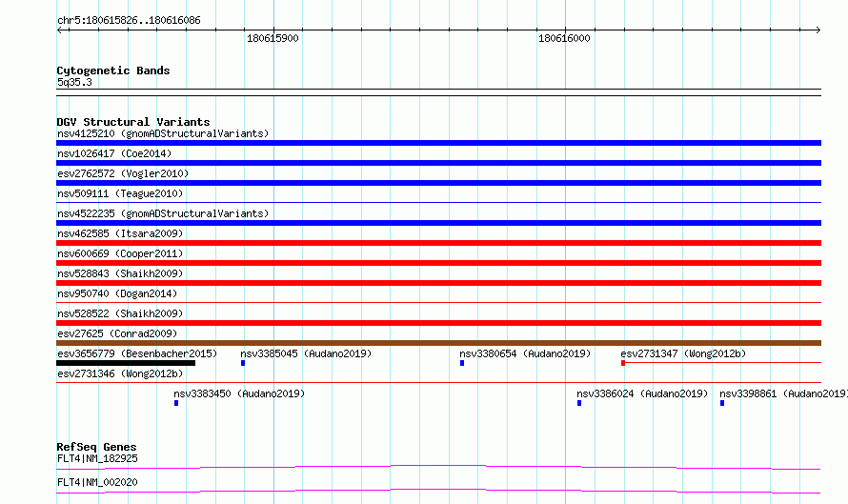Viewport: 848px width, 504px height.
Task: Click the blue bar under nsv4125210
Action: tap(438, 143)
